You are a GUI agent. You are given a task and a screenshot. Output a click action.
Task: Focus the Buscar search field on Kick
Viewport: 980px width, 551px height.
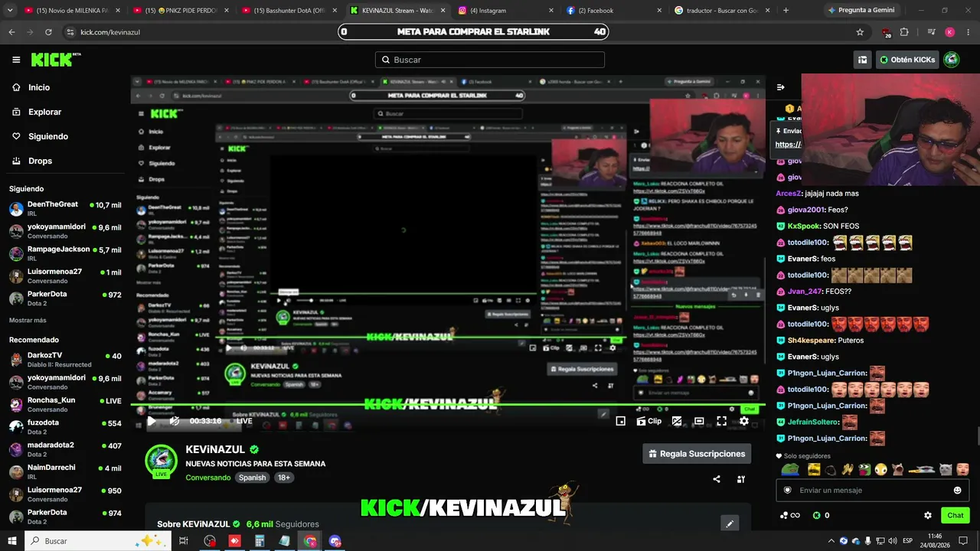pos(490,60)
